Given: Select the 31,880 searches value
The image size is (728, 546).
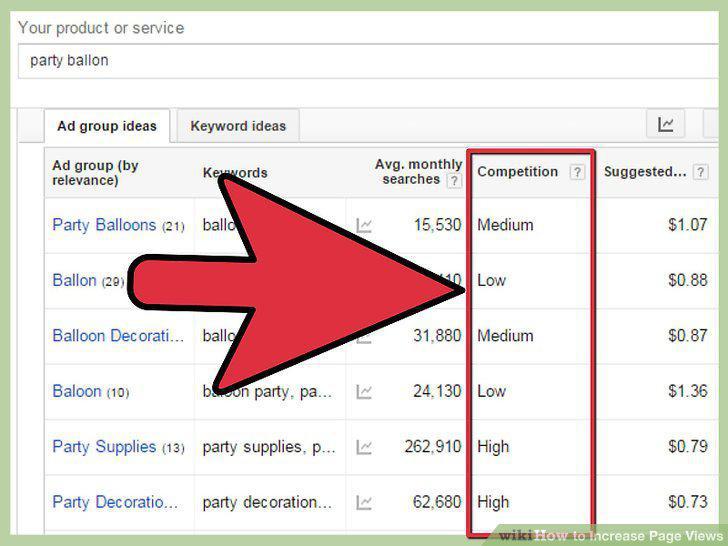Looking at the screenshot, I should click(437, 336).
